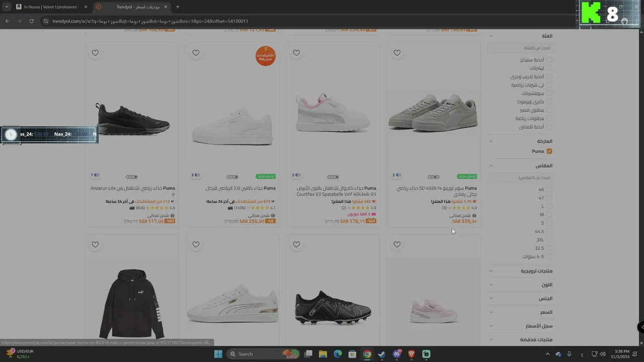
Task: Open Chrome from taskbar
Action: pos(367,354)
